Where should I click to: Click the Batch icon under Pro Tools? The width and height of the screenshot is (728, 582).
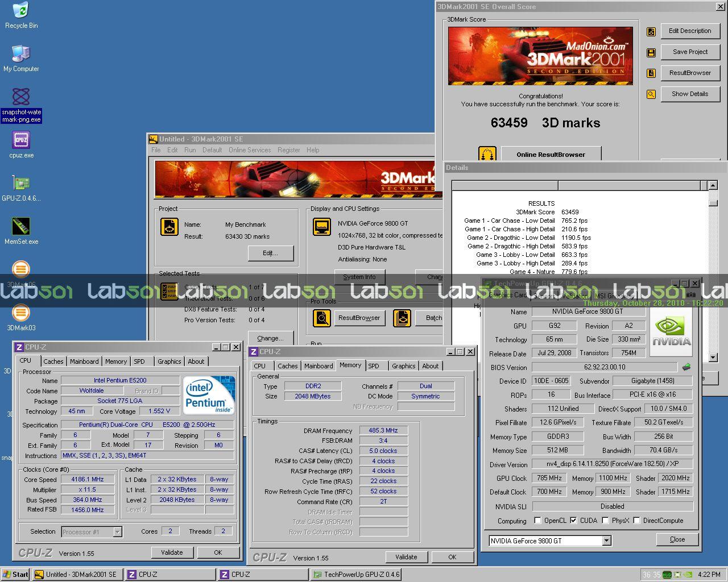point(402,318)
